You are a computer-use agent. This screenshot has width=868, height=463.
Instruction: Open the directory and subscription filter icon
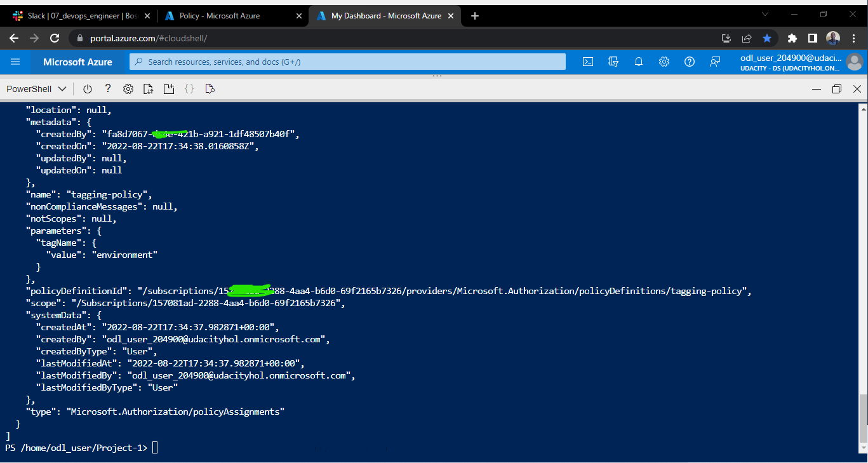613,62
